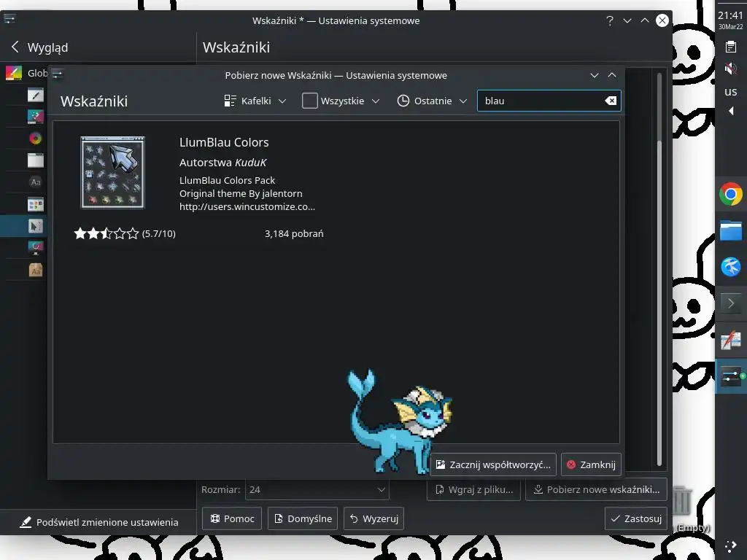This screenshot has height=560, width=747.
Task: Open Launch Feedback sidebar entry
Action: pos(35,248)
